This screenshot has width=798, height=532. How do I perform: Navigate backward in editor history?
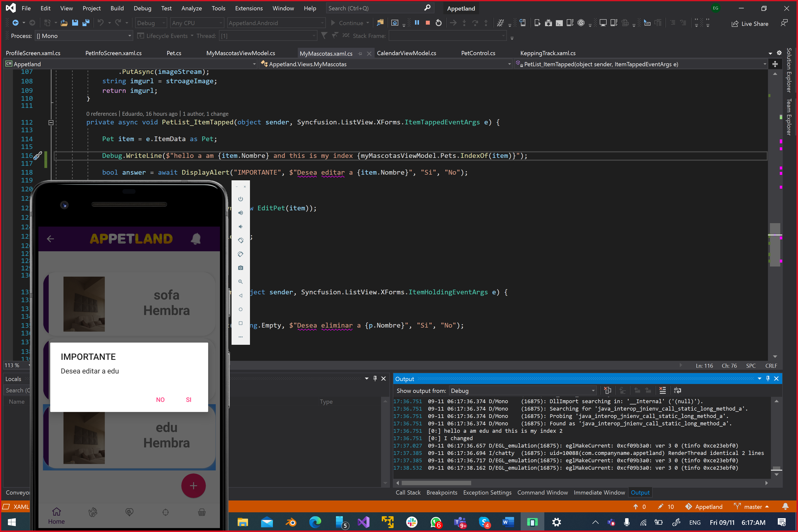click(16, 23)
